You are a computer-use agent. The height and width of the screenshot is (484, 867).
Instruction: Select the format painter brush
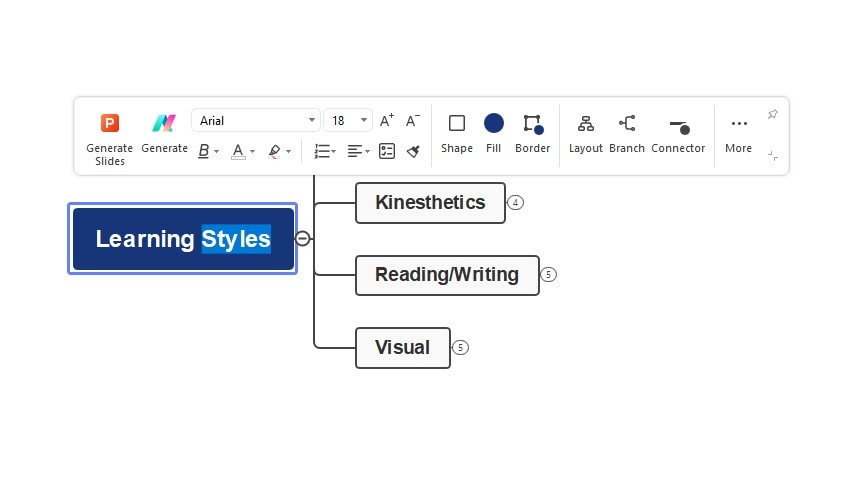coord(413,151)
